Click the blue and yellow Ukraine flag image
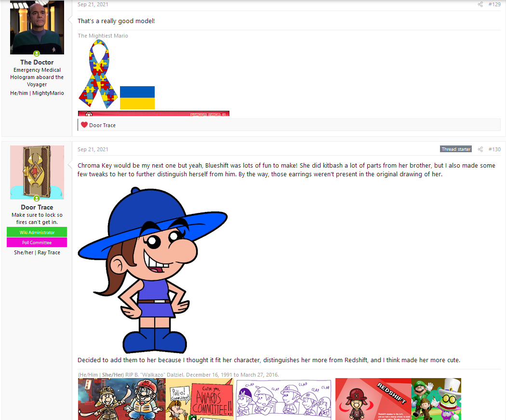This screenshot has width=506, height=420. [x=137, y=97]
